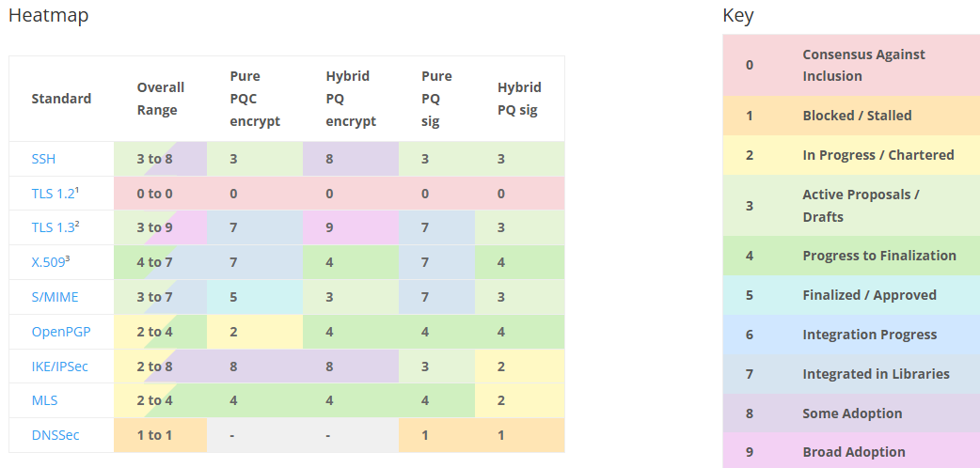The height and width of the screenshot is (468, 980).
Task: Click the TLS 1.2 link
Action: [53, 194]
